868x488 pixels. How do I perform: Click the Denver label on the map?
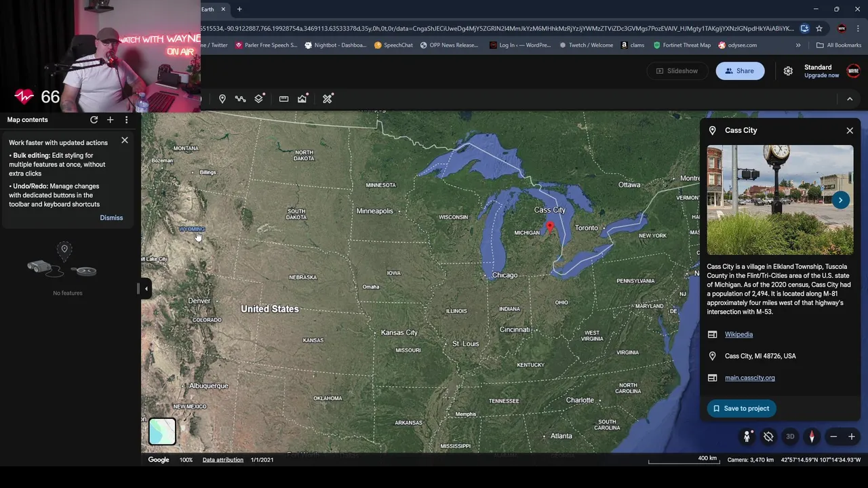coord(199,301)
